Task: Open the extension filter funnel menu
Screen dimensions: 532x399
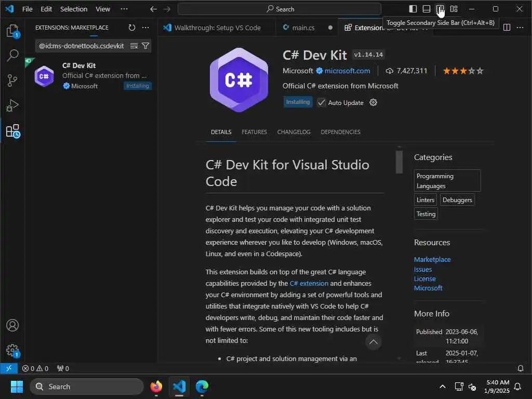Action: (145, 46)
